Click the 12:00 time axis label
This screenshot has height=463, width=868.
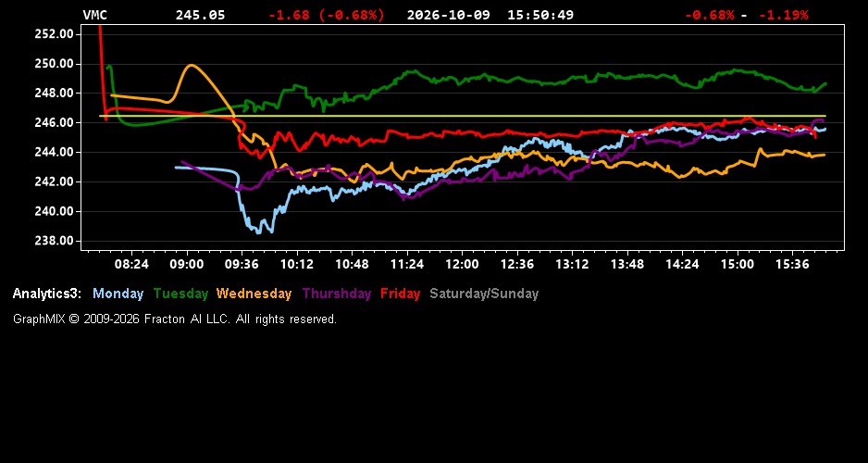coord(463,264)
